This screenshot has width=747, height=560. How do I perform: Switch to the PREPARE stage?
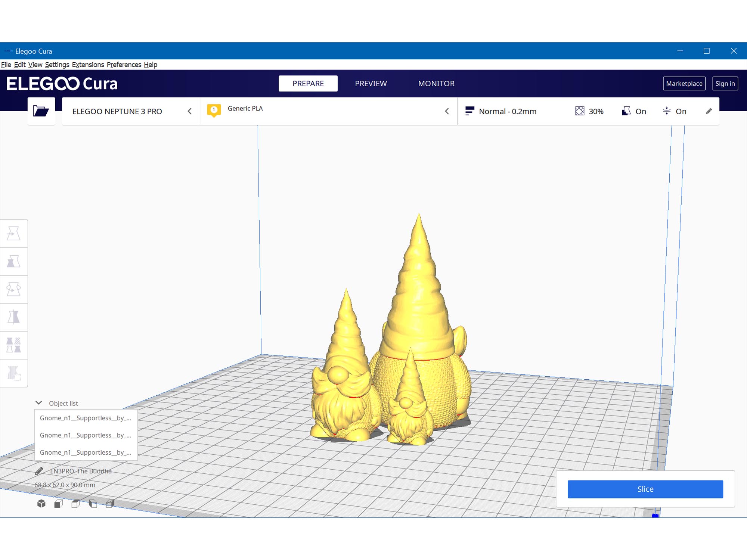pos(308,84)
